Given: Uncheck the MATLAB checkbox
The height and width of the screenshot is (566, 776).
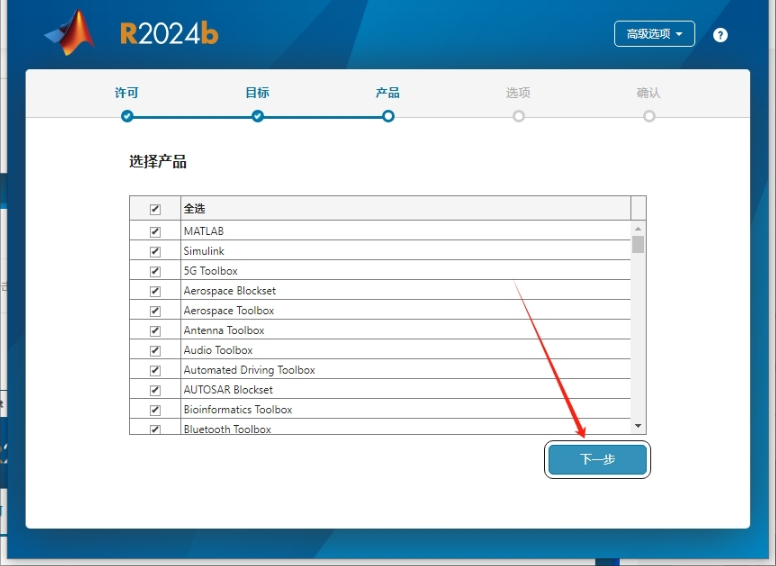Looking at the screenshot, I should pos(155,232).
